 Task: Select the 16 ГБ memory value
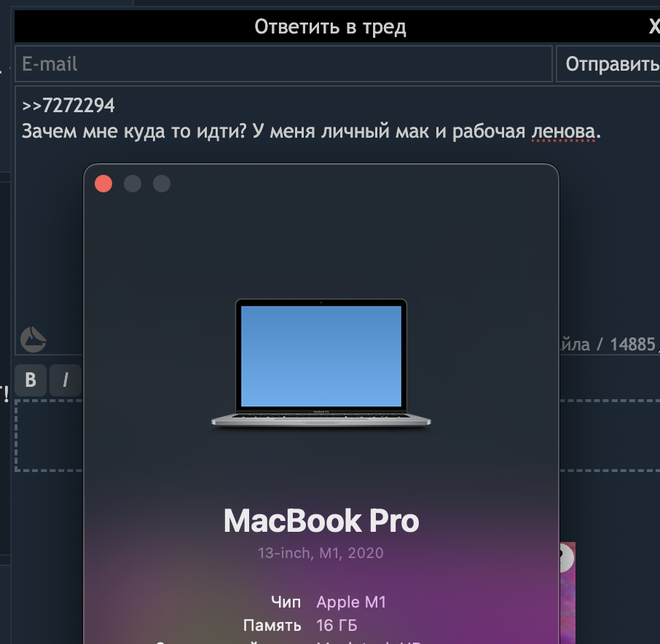point(337,626)
